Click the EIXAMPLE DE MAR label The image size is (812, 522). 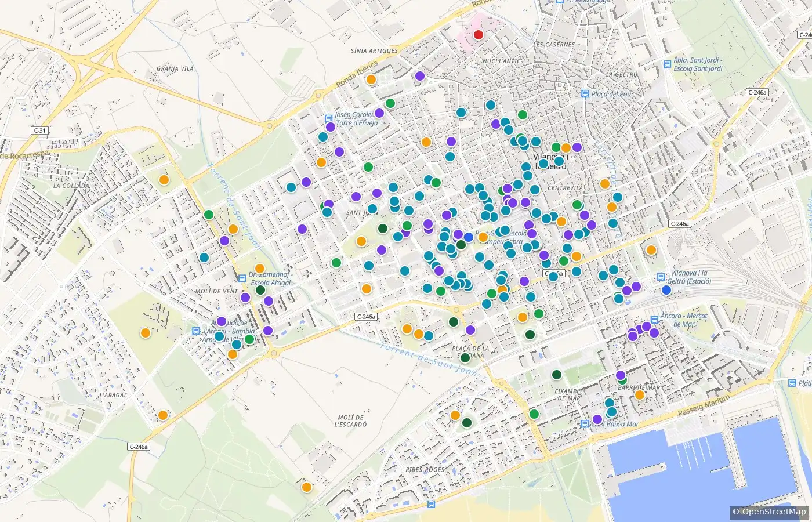point(568,394)
